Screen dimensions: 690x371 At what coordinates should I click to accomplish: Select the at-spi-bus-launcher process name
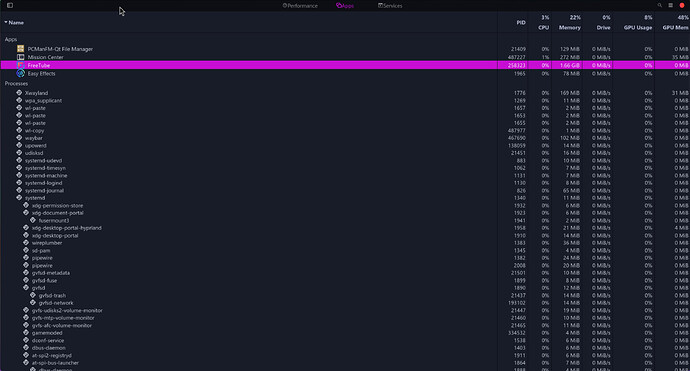point(55,363)
